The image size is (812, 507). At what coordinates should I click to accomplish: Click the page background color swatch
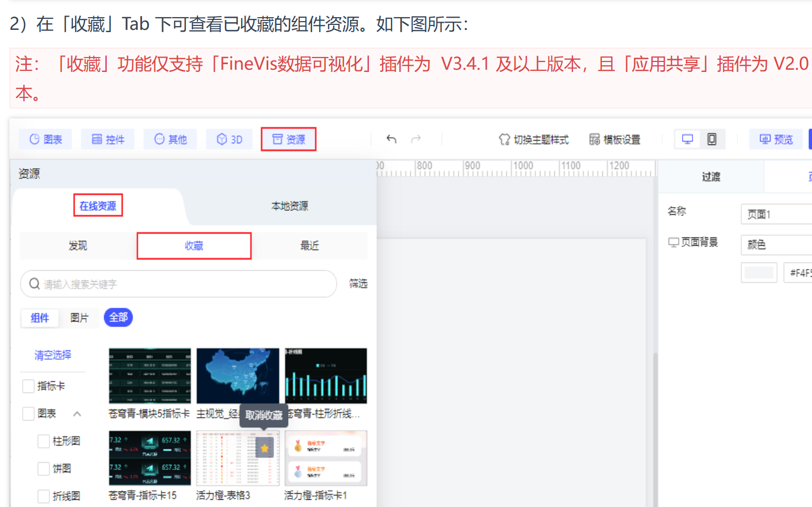(759, 273)
